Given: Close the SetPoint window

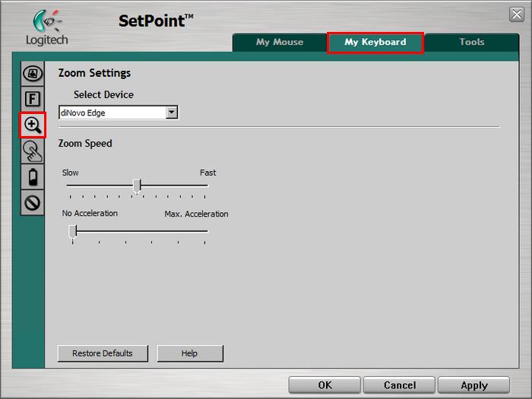Looking at the screenshot, I should point(517,14).
